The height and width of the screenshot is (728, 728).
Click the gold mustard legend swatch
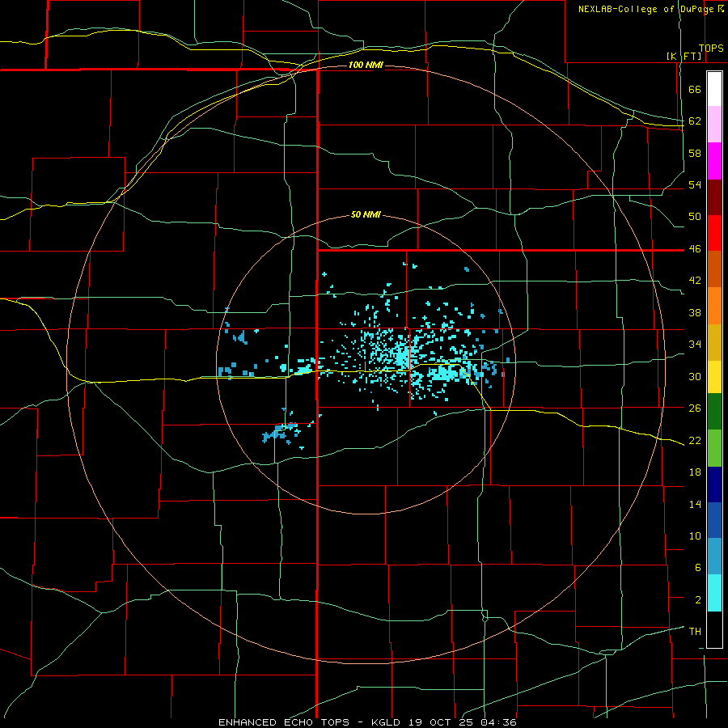(x=714, y=342)
